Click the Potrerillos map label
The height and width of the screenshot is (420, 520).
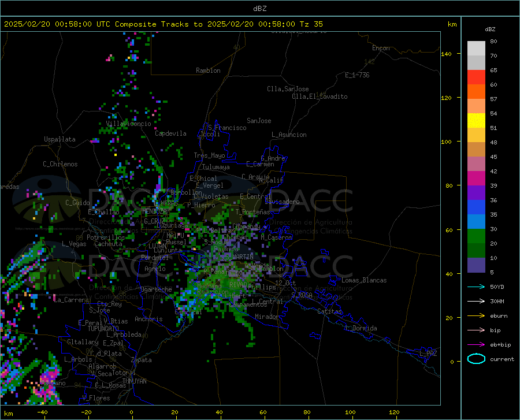click(x=106, y=237)
